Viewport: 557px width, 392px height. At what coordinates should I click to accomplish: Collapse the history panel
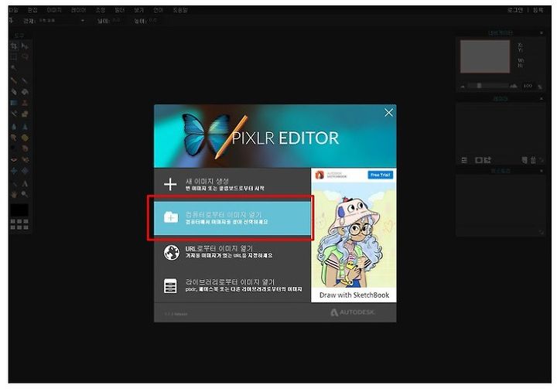pyautogui.click(x=542, y=171)
